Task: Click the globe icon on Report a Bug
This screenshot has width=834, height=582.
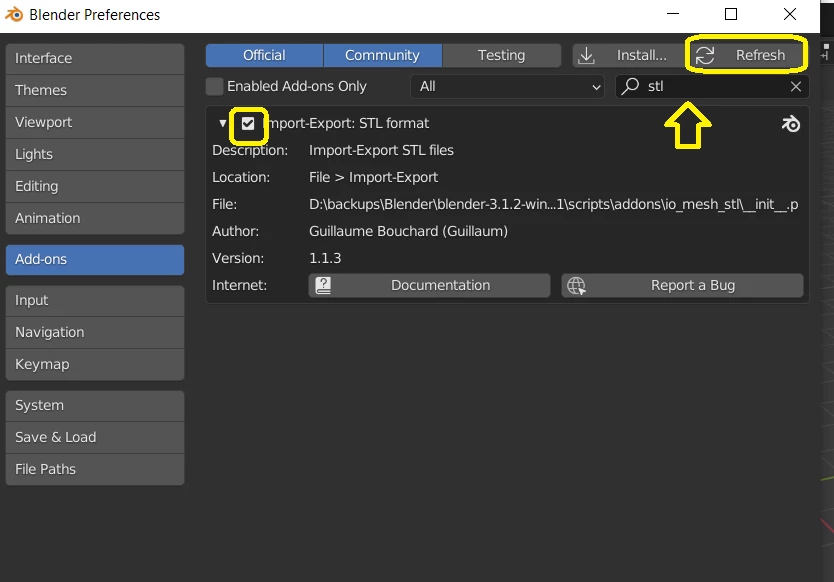Action: pyautogui.click(x=576, y=286)
